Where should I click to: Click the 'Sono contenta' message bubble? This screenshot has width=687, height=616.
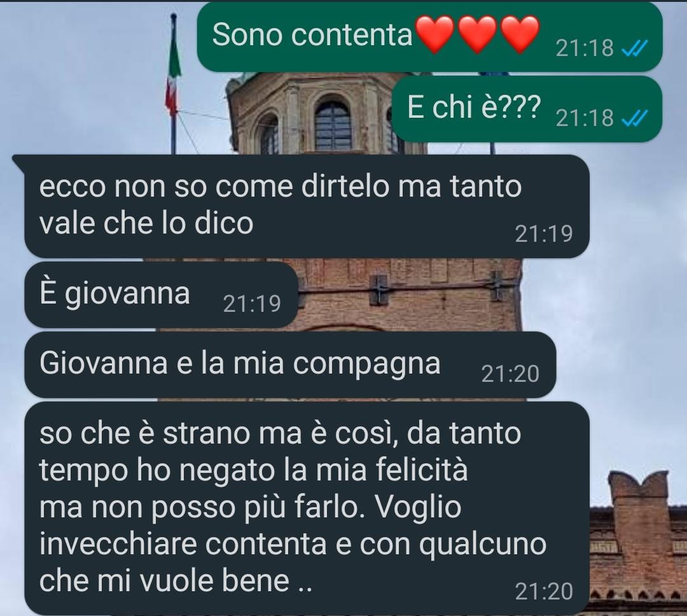click(429, 37)
